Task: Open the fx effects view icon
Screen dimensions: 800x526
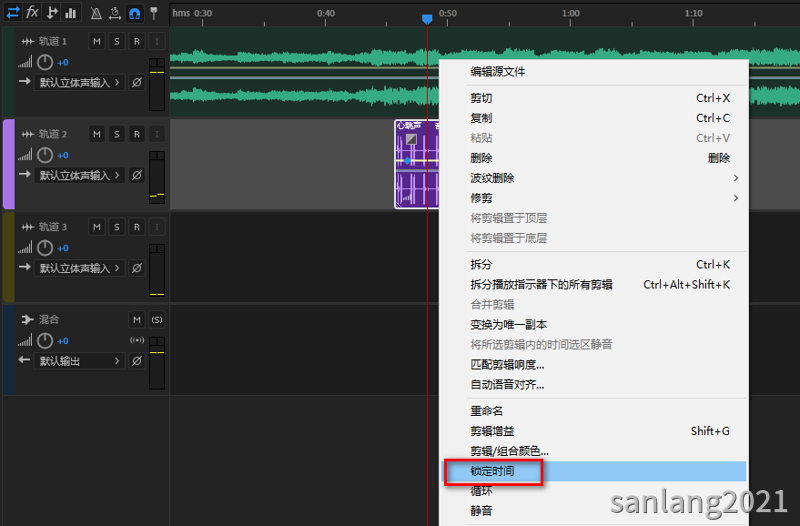Action: (32, 12)
